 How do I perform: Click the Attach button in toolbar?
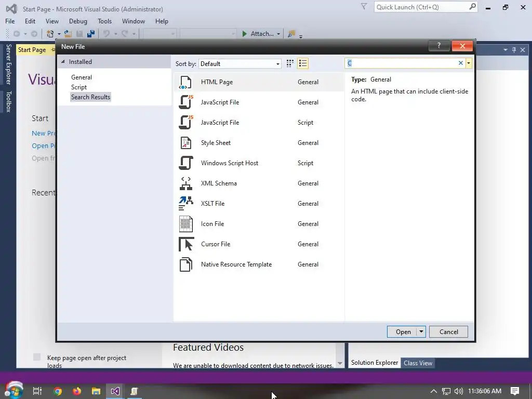258,34
